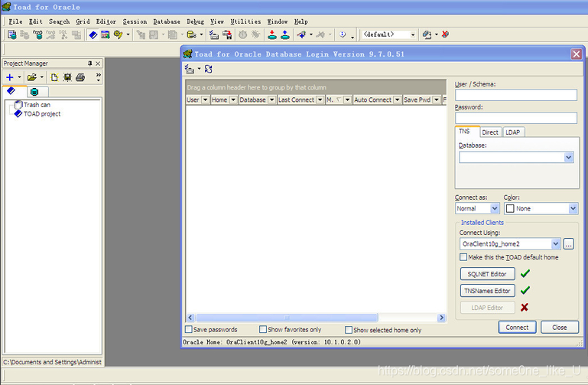This screenshot has width=588, height=385.
Task: Click the blue pin toolbar icon
Action: [301, 35]
